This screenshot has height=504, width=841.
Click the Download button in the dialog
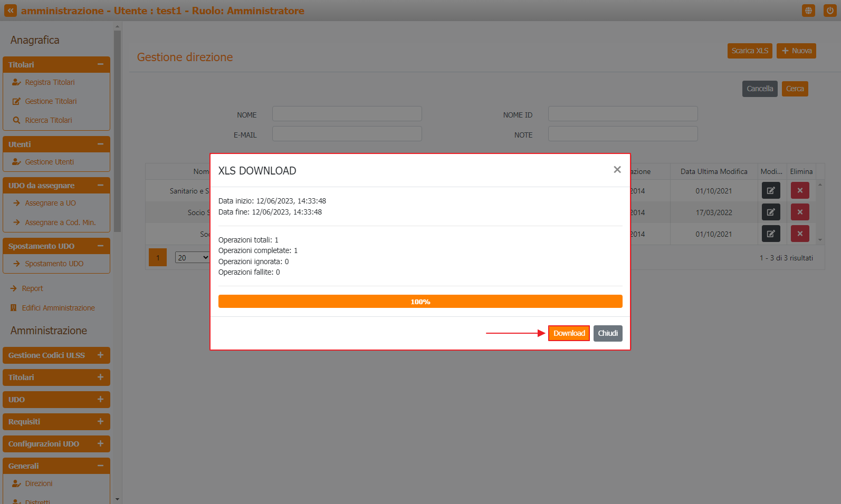click(569, 333)
